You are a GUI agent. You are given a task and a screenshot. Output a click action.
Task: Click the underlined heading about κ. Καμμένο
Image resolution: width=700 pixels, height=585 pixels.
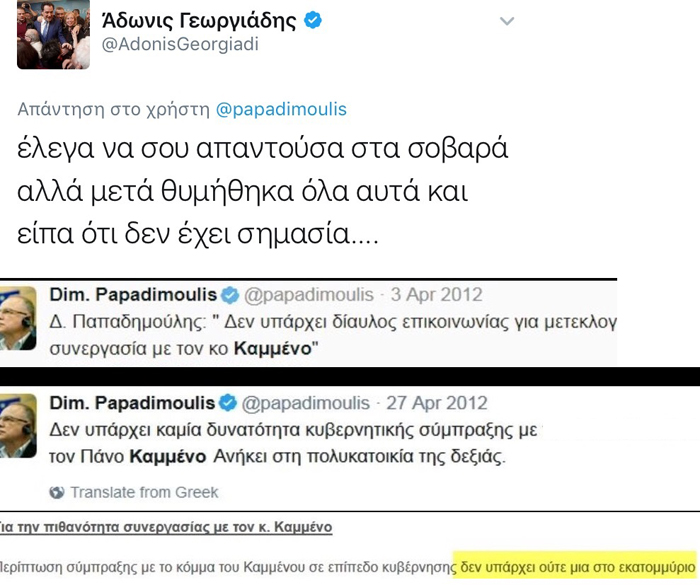166,526
